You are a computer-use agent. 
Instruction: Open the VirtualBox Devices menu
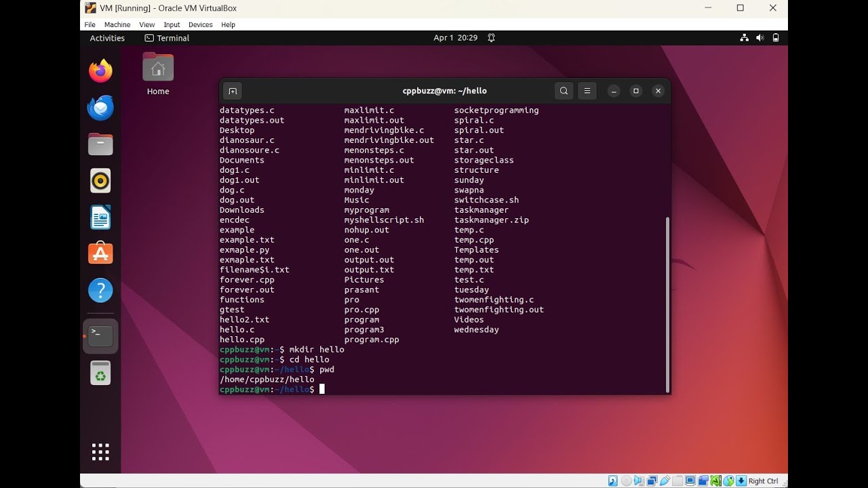pyautogui.click(x=201, y=24)
